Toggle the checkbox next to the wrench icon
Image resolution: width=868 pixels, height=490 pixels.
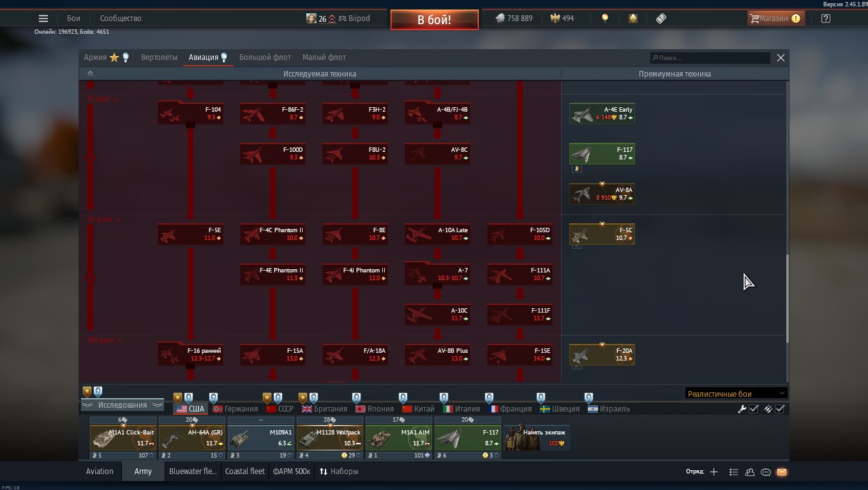[x=754, y=409]
